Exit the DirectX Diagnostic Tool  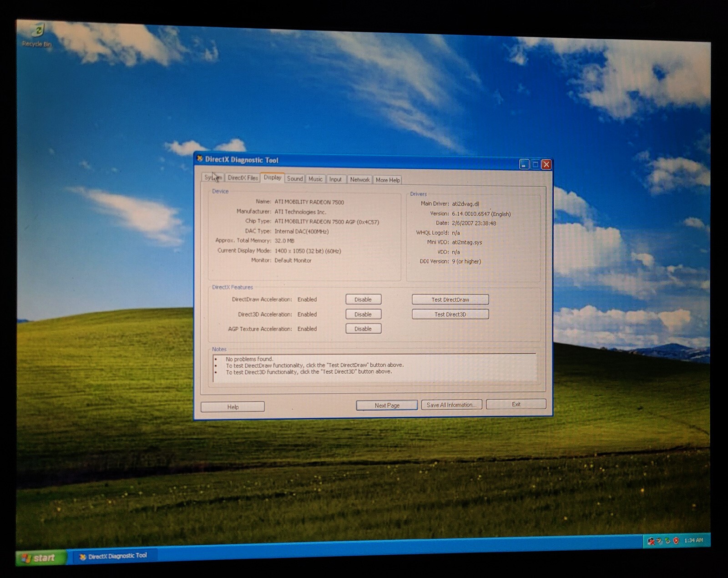tap(516, 404)
